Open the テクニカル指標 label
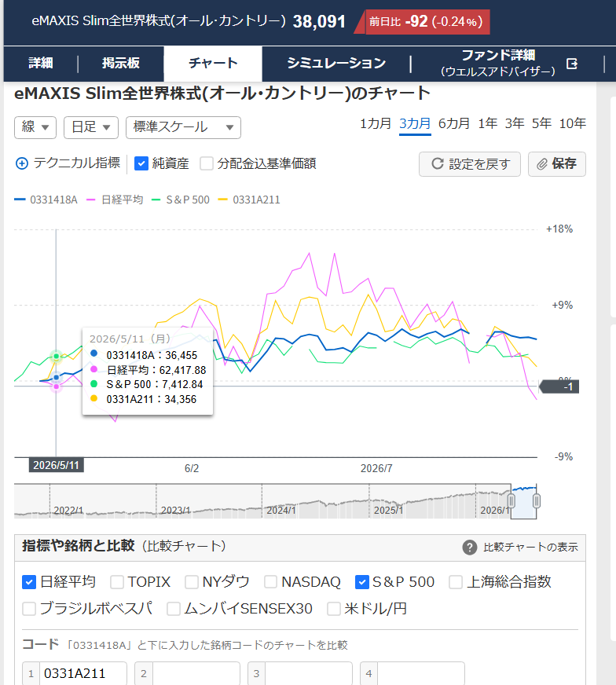Screen dimensions: 616x685 pyautogui.click(x=77, y=163)
